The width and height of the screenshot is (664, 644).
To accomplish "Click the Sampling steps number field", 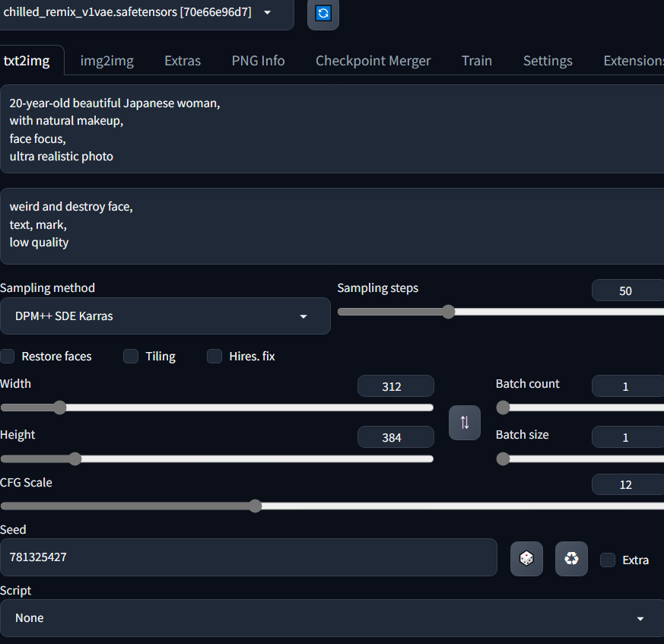I will [x=627, y=290].
